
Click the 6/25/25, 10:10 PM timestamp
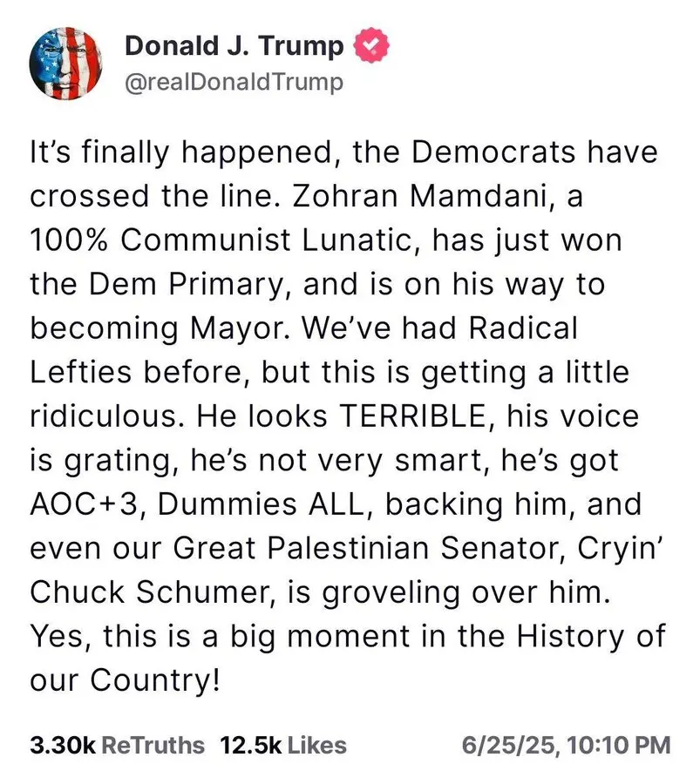coord(566,745)
